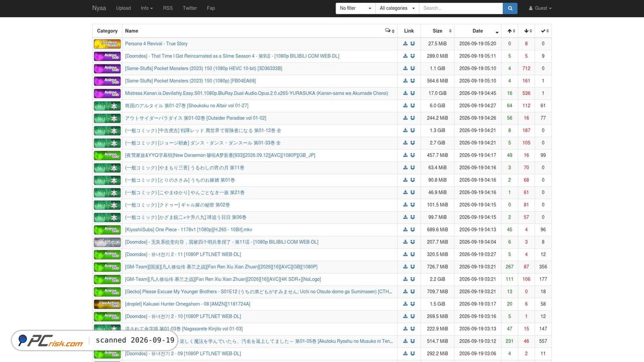Open the Guest user menu
The height and width of the screenshot is (362, 644).
540,8
